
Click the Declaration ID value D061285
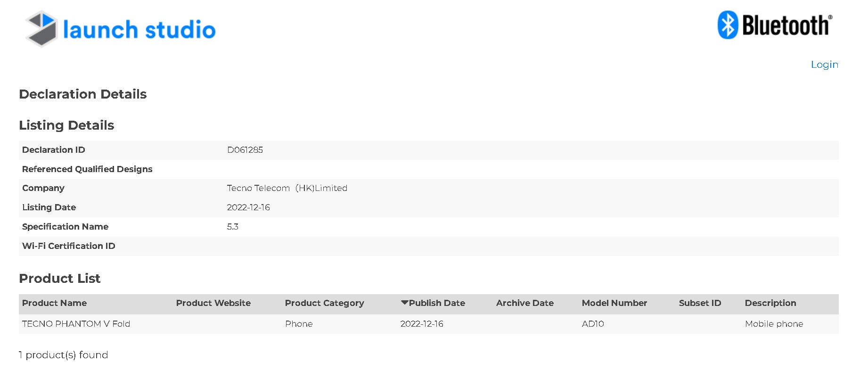245,150
